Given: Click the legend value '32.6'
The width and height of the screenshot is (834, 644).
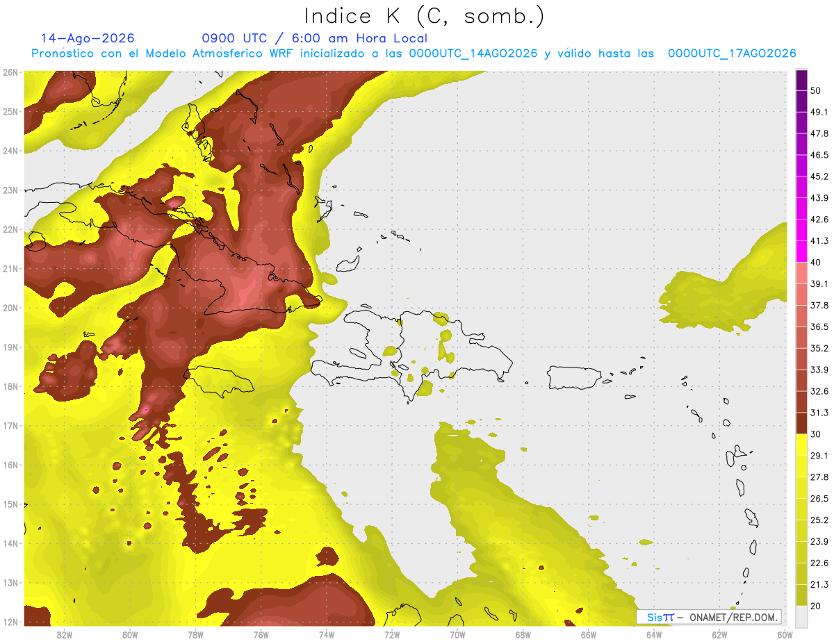Looking at the screenshot, I should (x=819, y=391).
